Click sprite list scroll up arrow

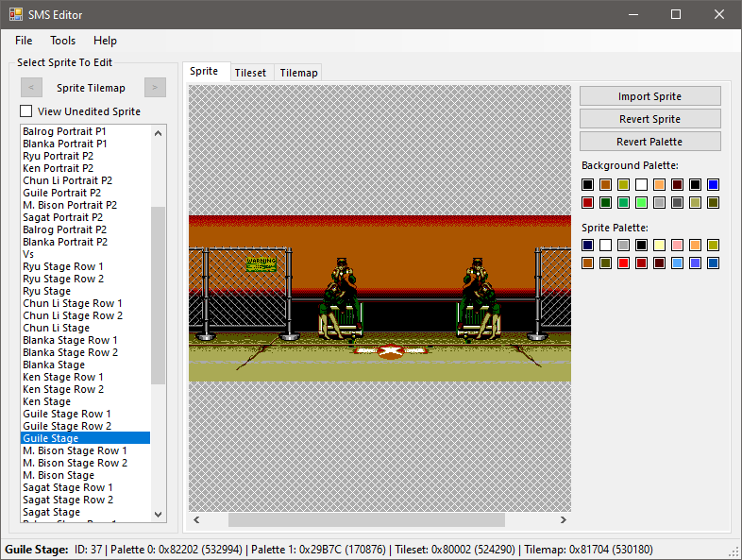click(158, 133)
